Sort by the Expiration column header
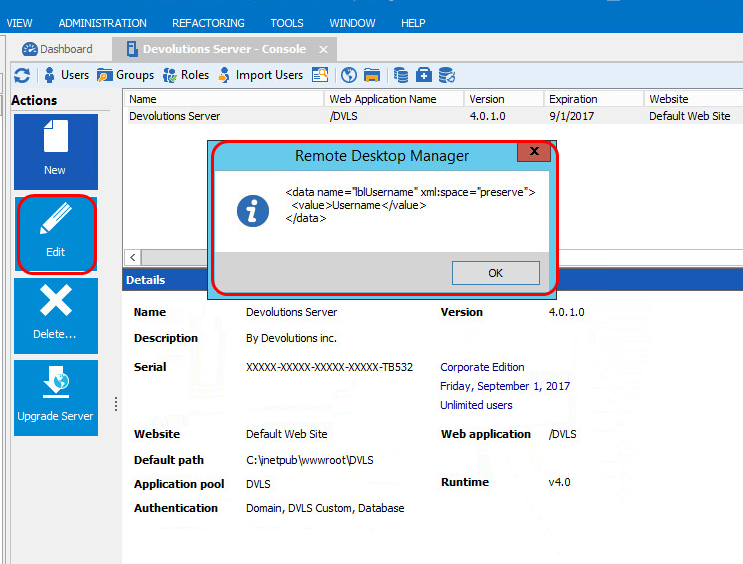Viewport: 743px width, 564px height. point(594,99)
